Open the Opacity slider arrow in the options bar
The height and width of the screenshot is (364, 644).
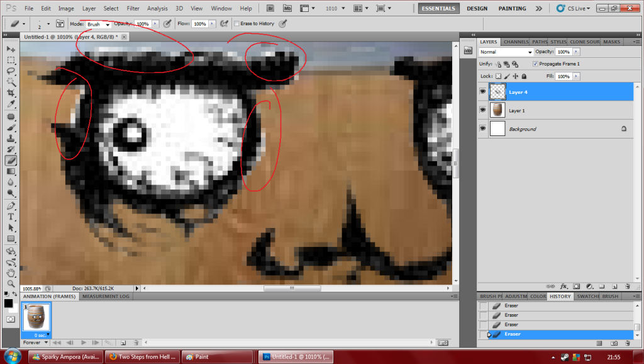(x=155, y=24)
